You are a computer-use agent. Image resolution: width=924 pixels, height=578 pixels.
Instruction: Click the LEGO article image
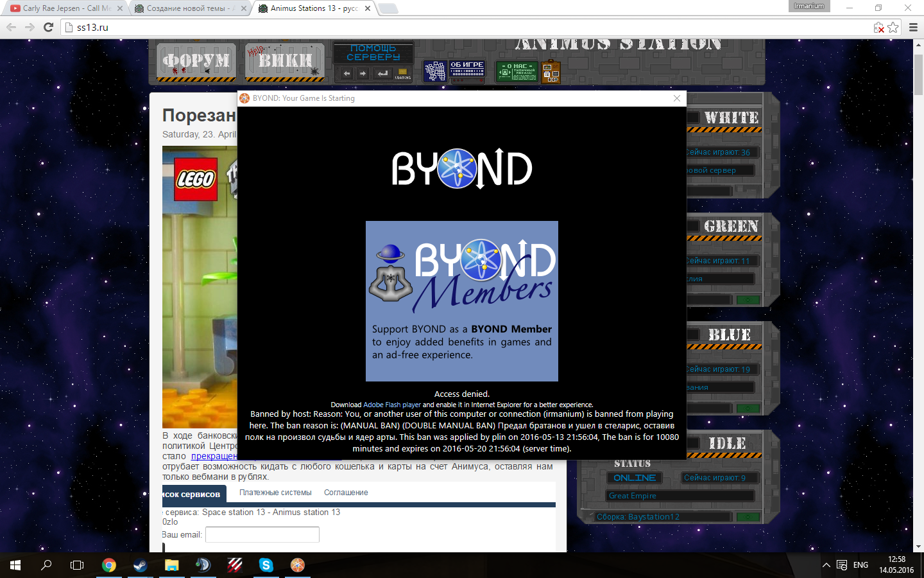(x=200, y=287)
